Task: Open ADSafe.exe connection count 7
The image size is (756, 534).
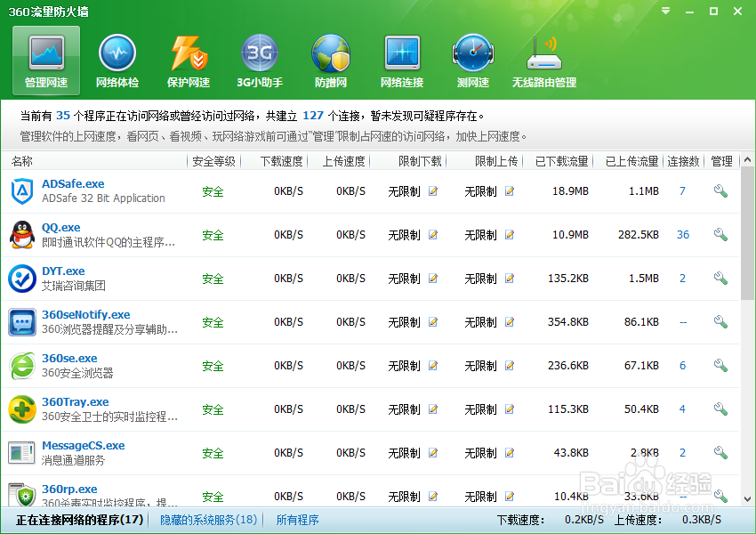Action: 682,191
